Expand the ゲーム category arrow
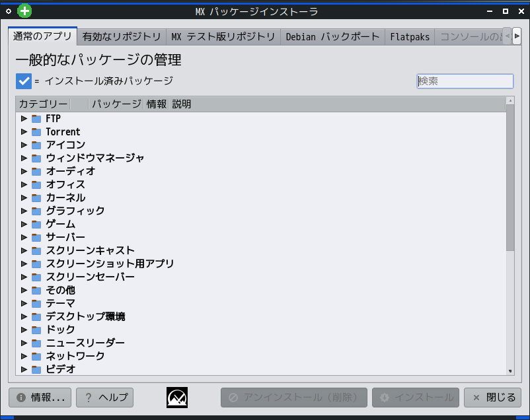 [24, 224]
